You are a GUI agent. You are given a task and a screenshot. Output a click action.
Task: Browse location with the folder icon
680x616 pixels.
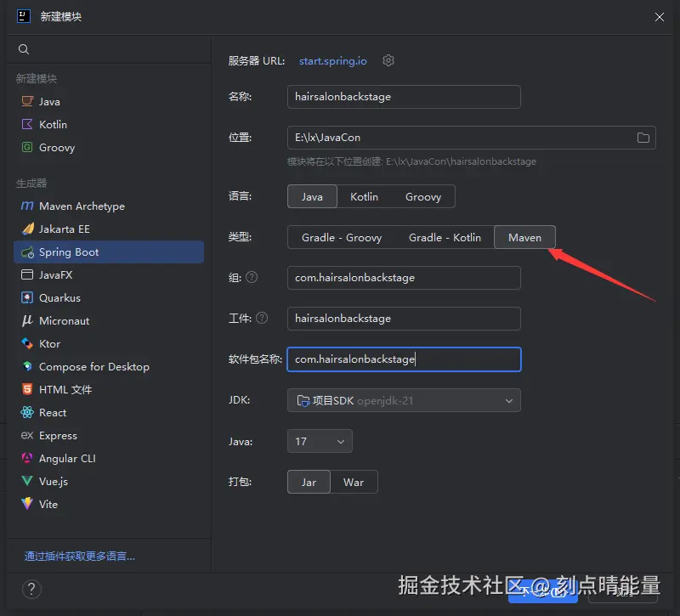tap(643, 138)
